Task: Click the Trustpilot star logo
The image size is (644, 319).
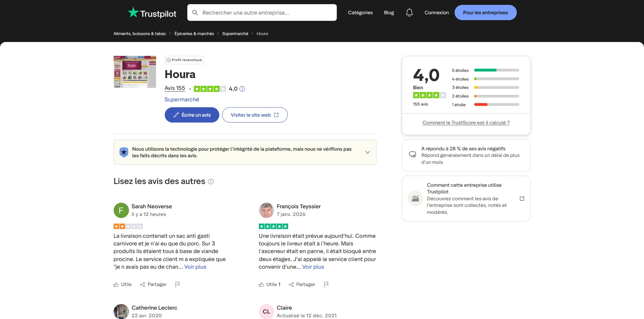Action: point(133,12)
